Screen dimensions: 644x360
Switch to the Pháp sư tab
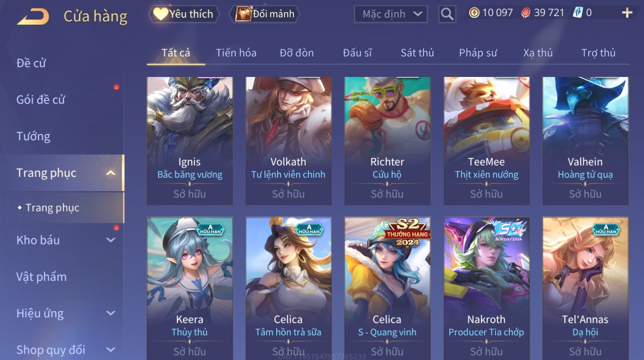(x=478, y=53)
